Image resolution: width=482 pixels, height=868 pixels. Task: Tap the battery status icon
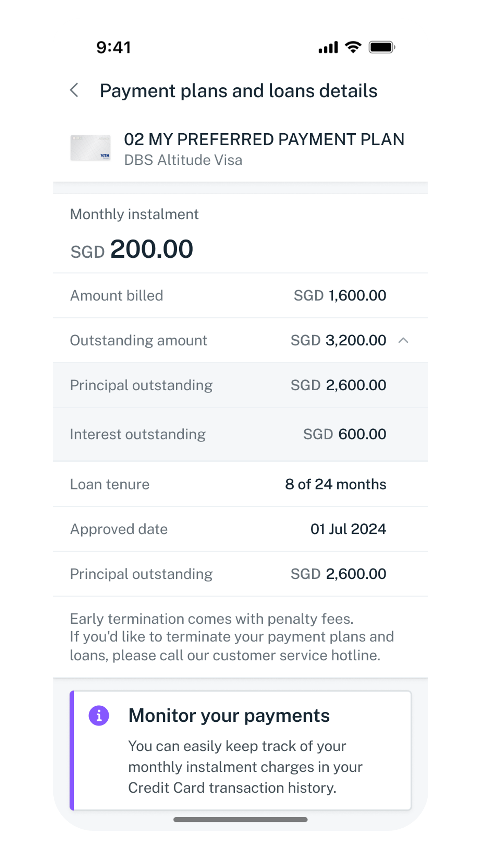(x=382, y=47)
